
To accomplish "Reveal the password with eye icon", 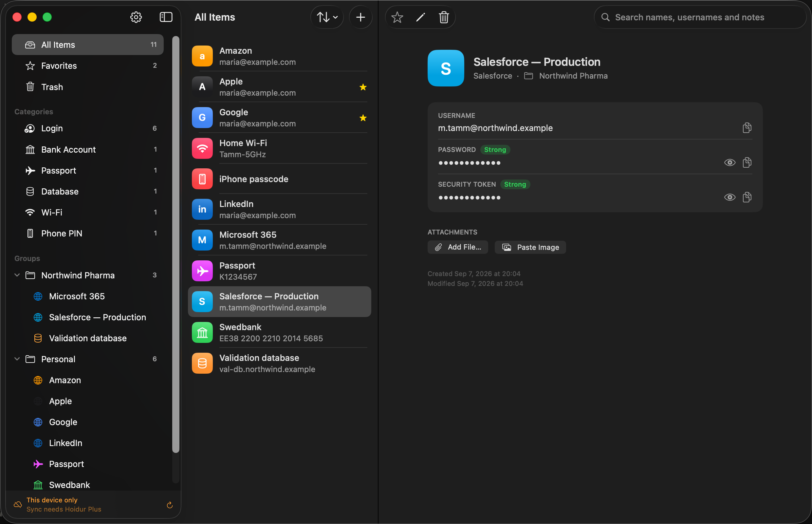I will 729,163.
